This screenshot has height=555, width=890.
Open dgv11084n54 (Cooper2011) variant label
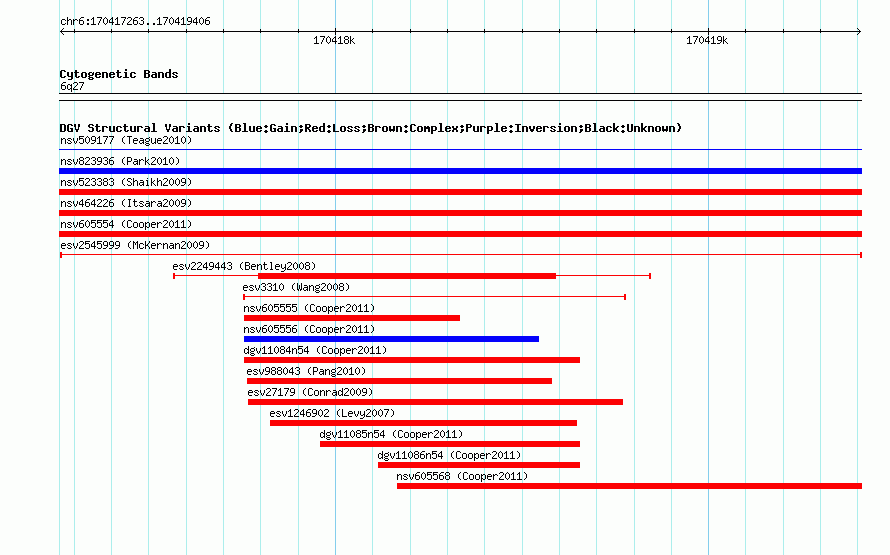click(315, 350)
